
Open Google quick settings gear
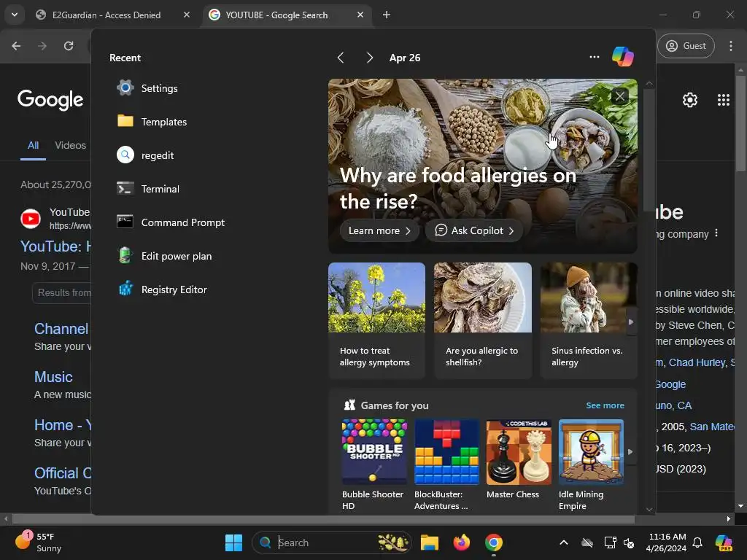click(690, 99)
